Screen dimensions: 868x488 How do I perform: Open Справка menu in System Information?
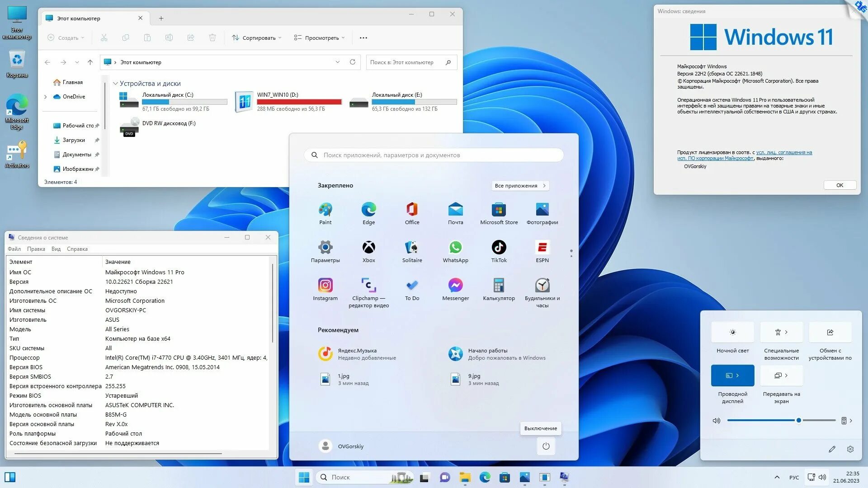pyautogui.click(x=77, y=249)
